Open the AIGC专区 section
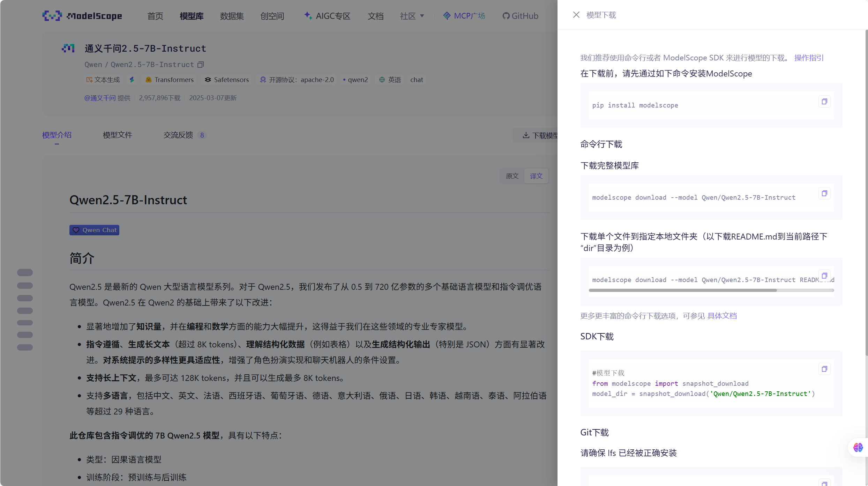Image resolution: width=868 pixels, height=486 pixels. coord(327,16)
